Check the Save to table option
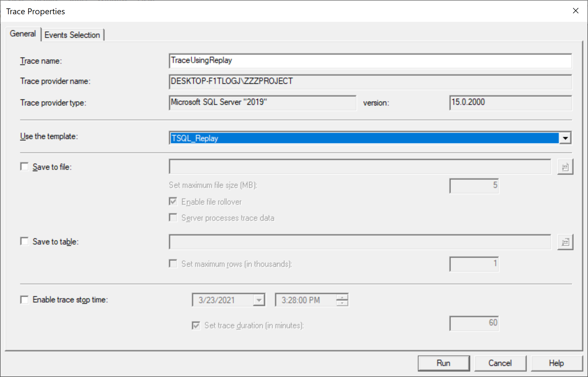This screenshot has height=377, width=588. coord(25,241)
